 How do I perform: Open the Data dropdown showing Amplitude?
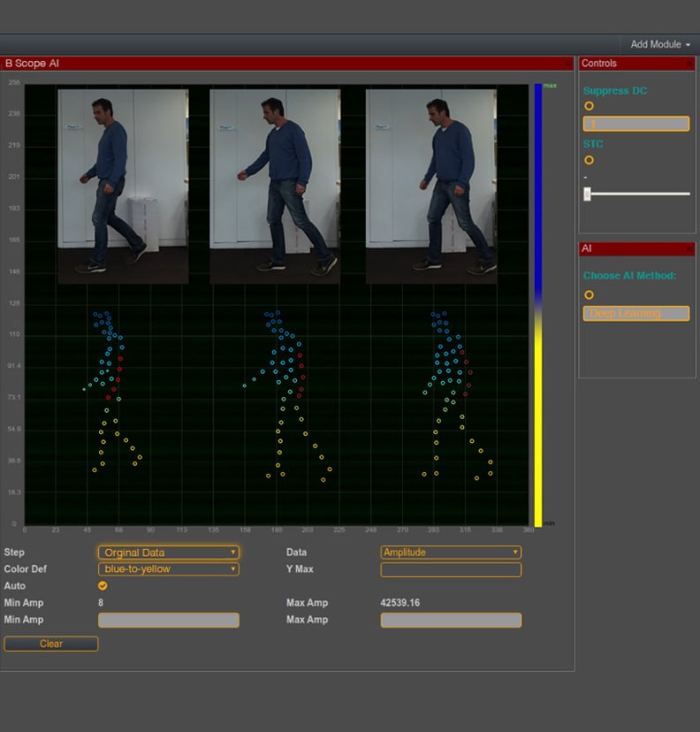coord(451,553)
